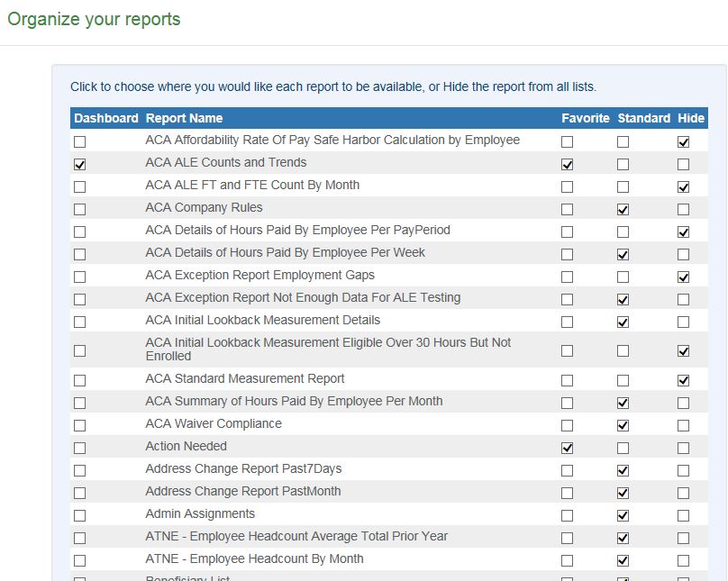Click the Favorite column header

coord(585,118)
